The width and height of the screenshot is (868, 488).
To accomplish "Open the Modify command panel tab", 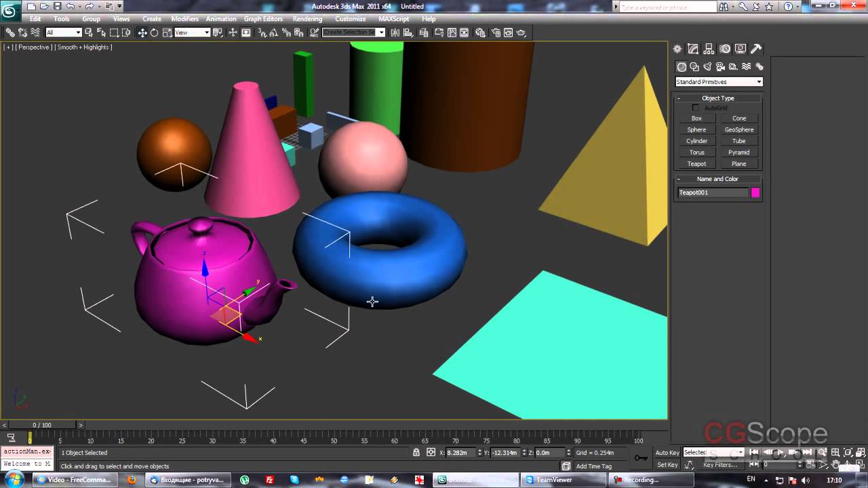I will (x=693, y=49).
